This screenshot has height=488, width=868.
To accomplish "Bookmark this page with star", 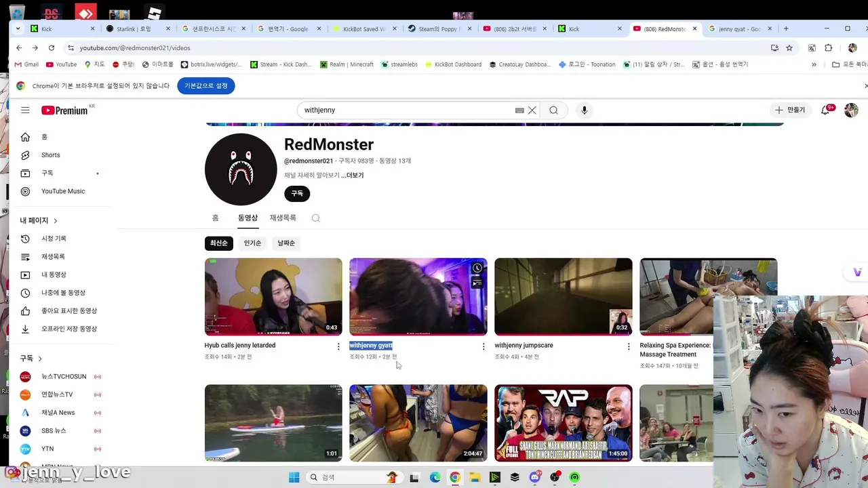I will pos(789,48).
